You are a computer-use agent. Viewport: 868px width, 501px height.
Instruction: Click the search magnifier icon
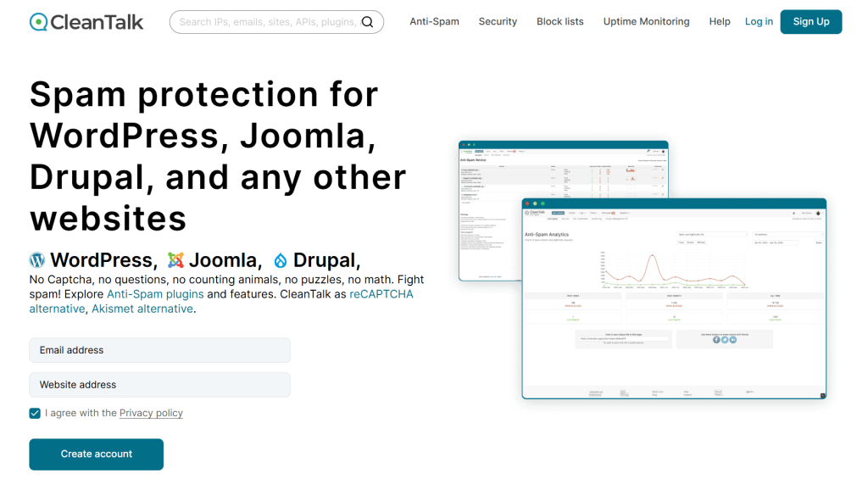[x=367, y=22]
